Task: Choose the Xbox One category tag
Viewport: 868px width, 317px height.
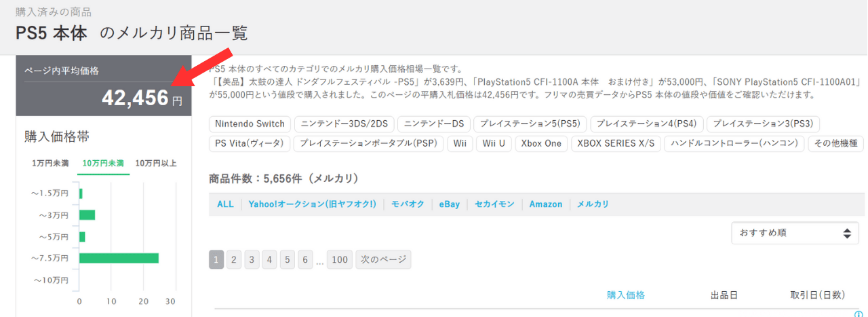Action: 540,143
